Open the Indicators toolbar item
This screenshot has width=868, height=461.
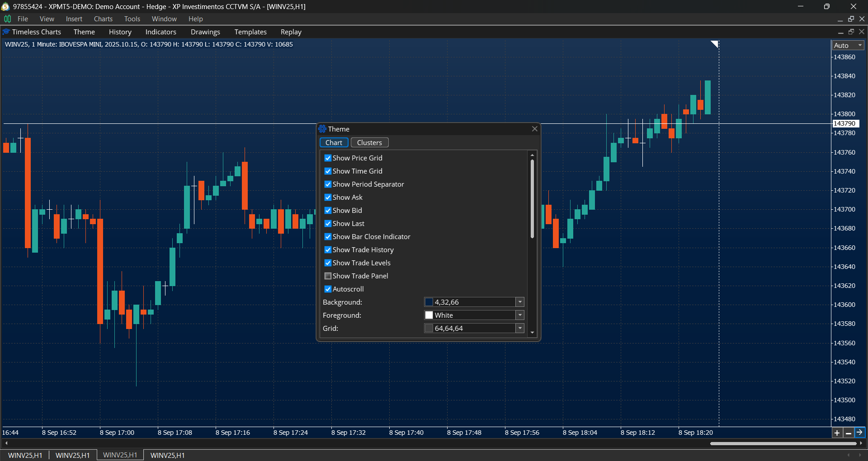point(160,32)
